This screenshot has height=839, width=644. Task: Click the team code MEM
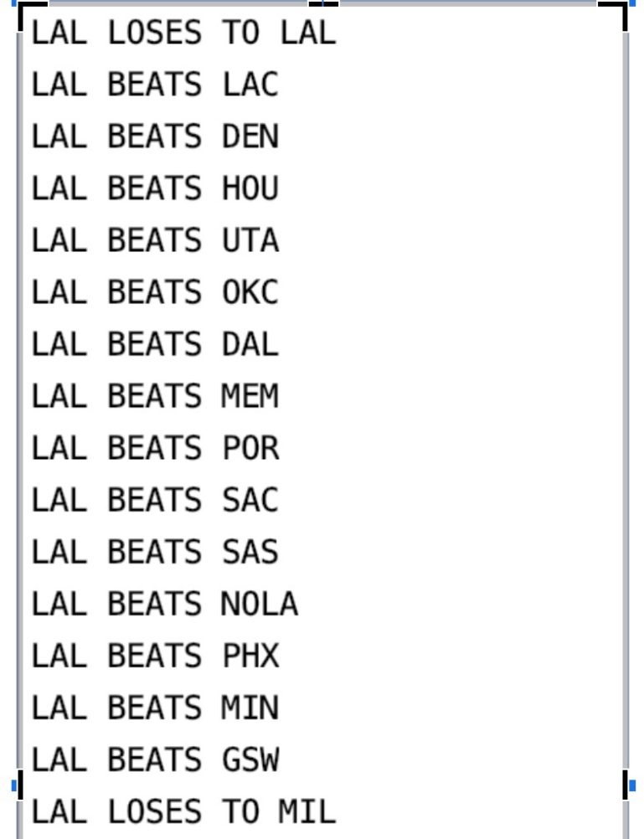pos(250,396)
